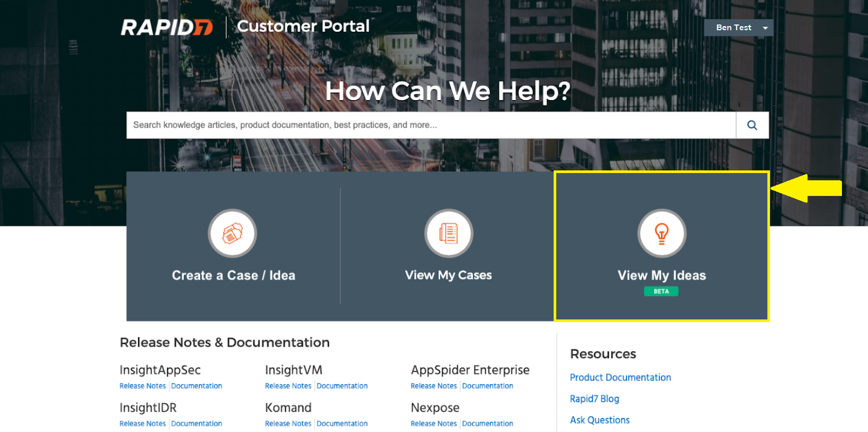This screenshot has height=432, width=868.
Task: Click the Komand product heading
Action: (x=288, y=408)
